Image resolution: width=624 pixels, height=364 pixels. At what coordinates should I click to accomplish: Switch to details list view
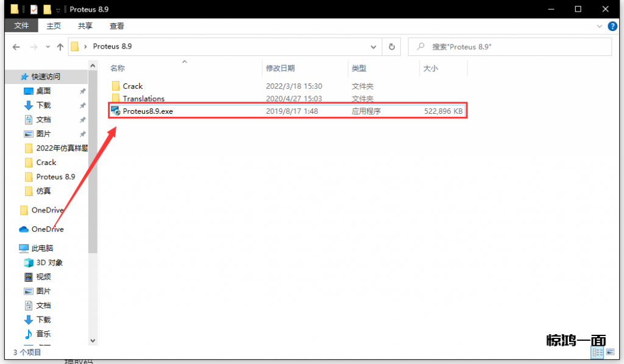(597, 352)
